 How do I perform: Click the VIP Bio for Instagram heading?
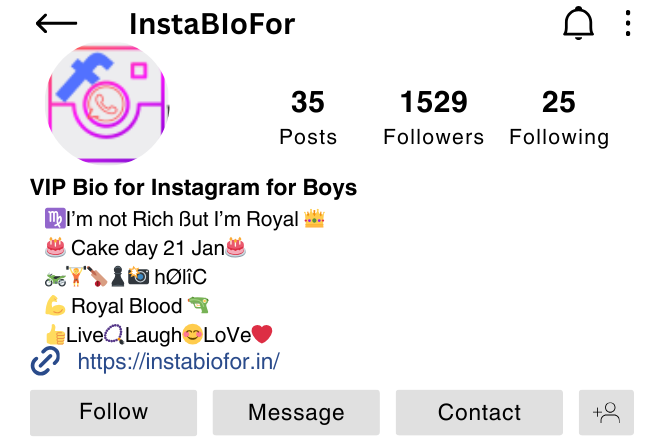tap(193, 188)
